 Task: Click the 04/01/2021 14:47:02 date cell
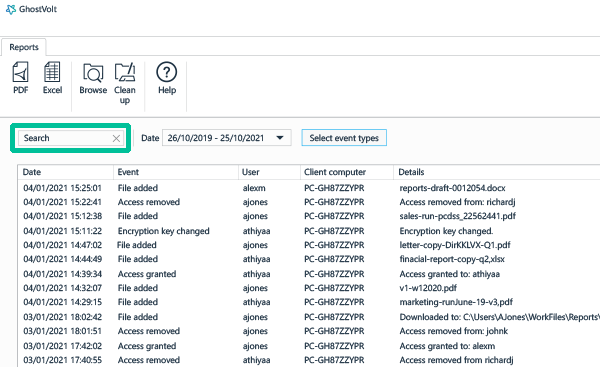click(x=62, y=245)
